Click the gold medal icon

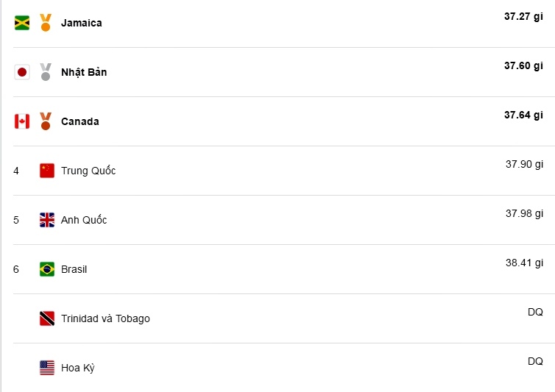[x=46, y=23]
